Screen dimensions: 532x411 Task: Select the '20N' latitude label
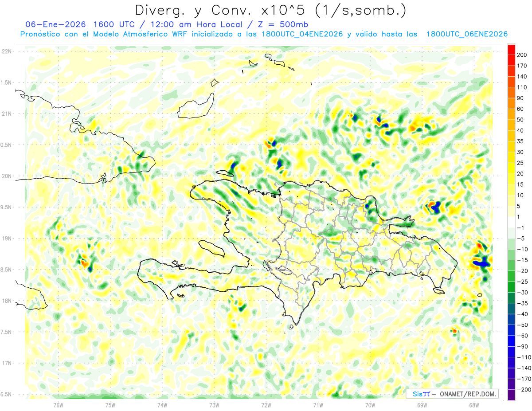click(x=7, y=176)
